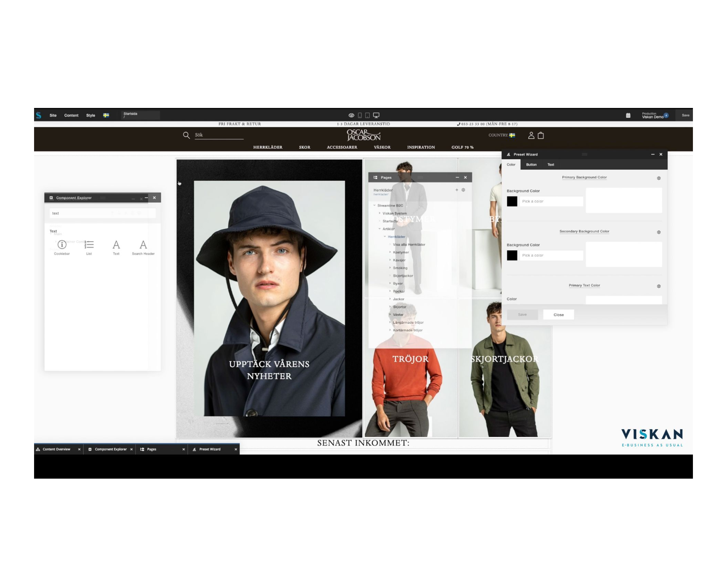Image resolution: width=727 pixels, height=588 pixels.
Task: Click the Swedish flag language icon in toolbar
Action: click(x=106, y=115)
